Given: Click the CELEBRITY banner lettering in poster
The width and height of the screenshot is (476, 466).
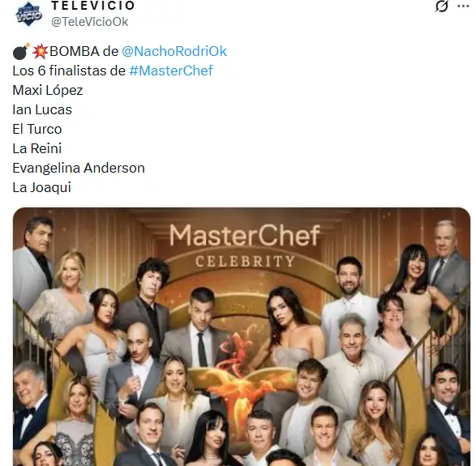Looking at the screenshot, I should click(245, 261).
